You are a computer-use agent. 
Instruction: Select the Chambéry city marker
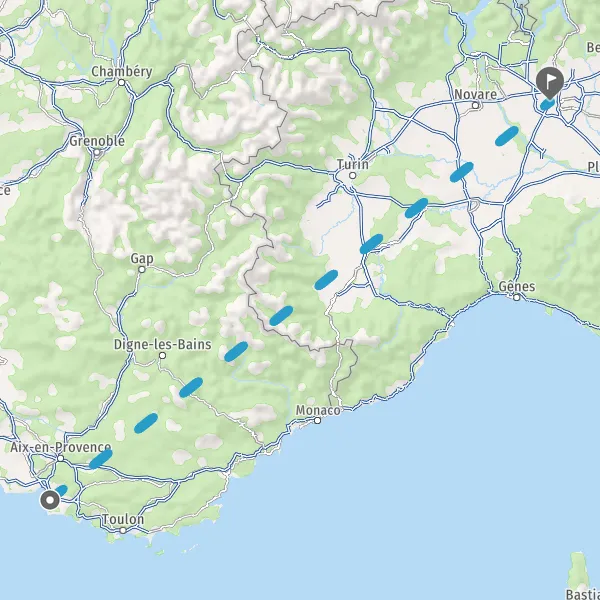[x=122, y=82]
